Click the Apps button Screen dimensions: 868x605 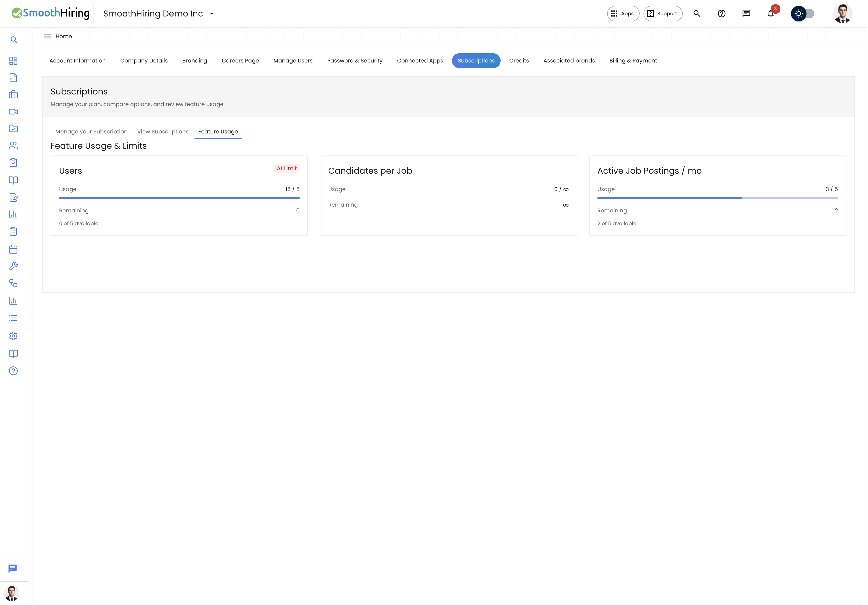pyautogui.click(x=623, y=14)
